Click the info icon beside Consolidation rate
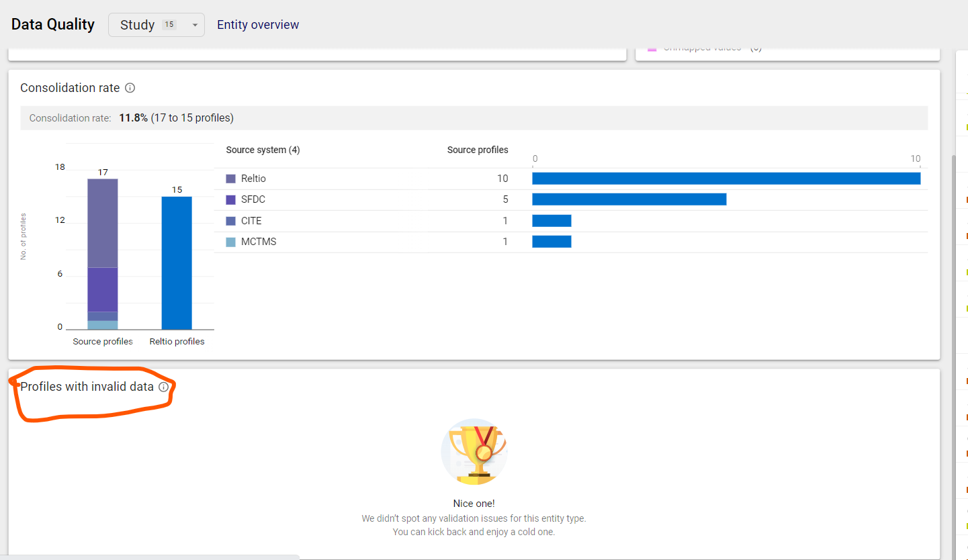Image resolution: width=968 pixels, height=560 pixels. click(130, 87)
